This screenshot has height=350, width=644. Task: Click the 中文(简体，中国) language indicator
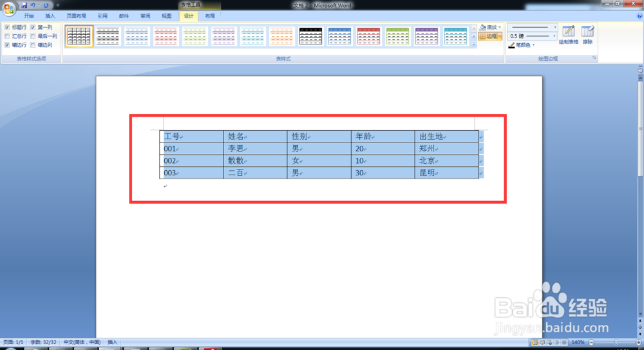[82, 342]
